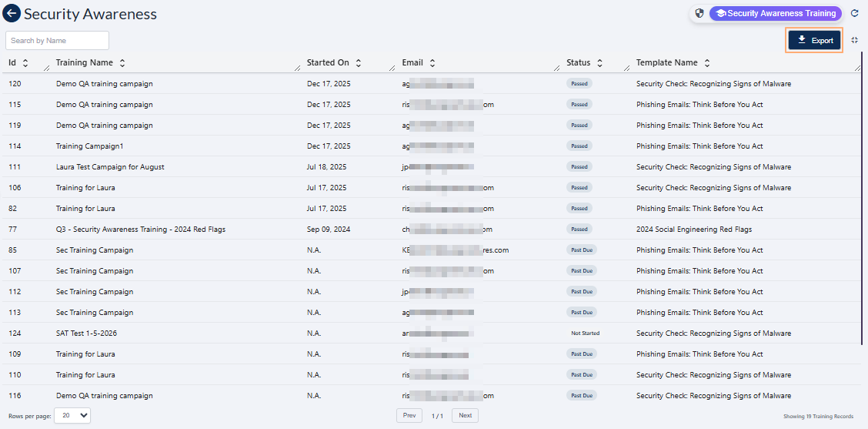Select the Security Awareness Training pill
The width and height of the screenshot is (868, 429).
775,13
